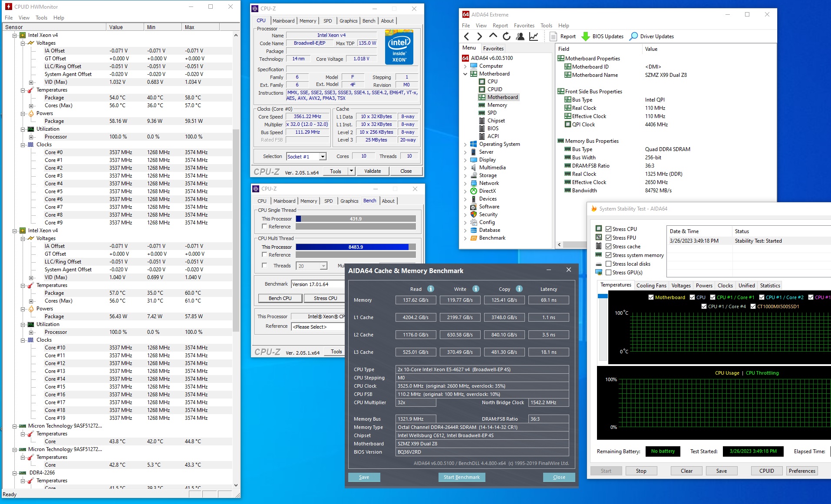Open the Please Select reference dropdown

(x=318, y=327)
